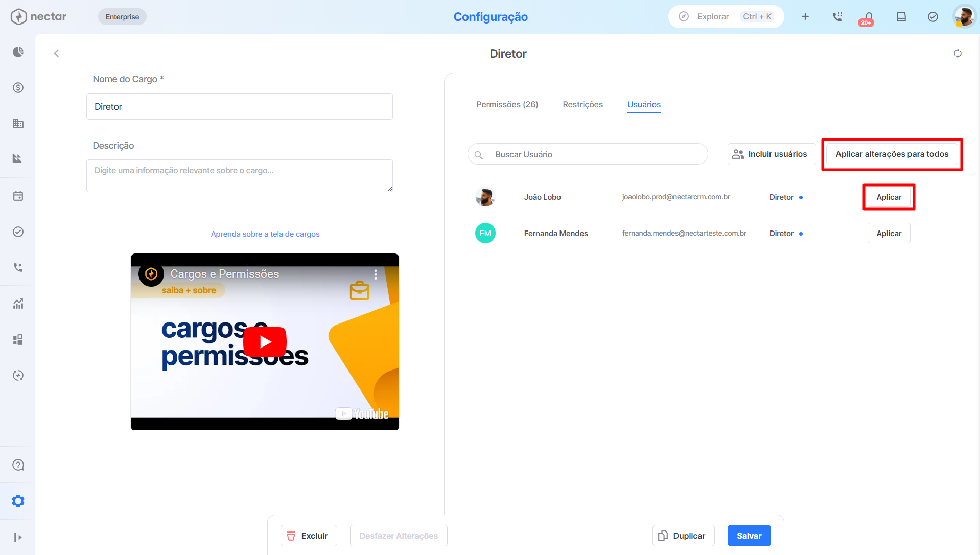Open the user profile avatar menu
980x555 pixels.
[x=964, y=16]
